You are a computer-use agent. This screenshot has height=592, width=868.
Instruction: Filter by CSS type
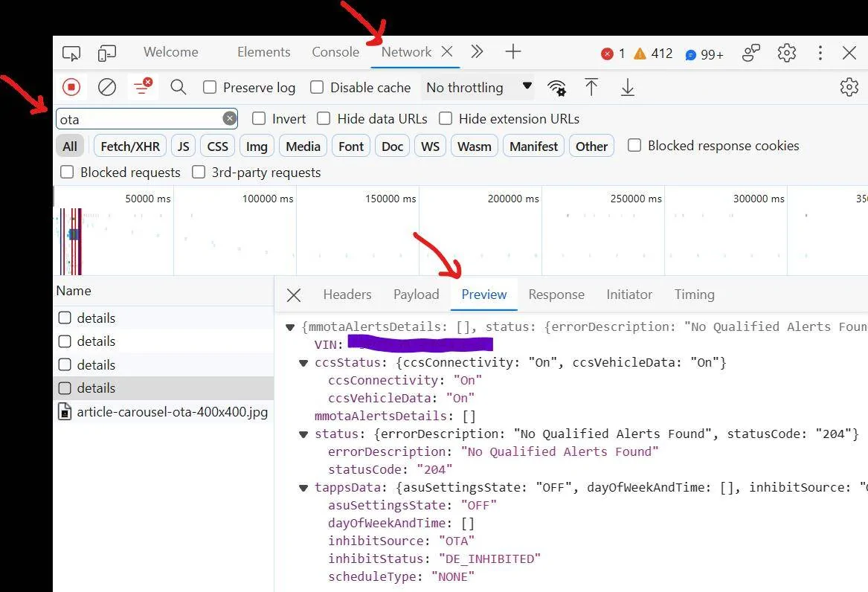coord(217,146)
